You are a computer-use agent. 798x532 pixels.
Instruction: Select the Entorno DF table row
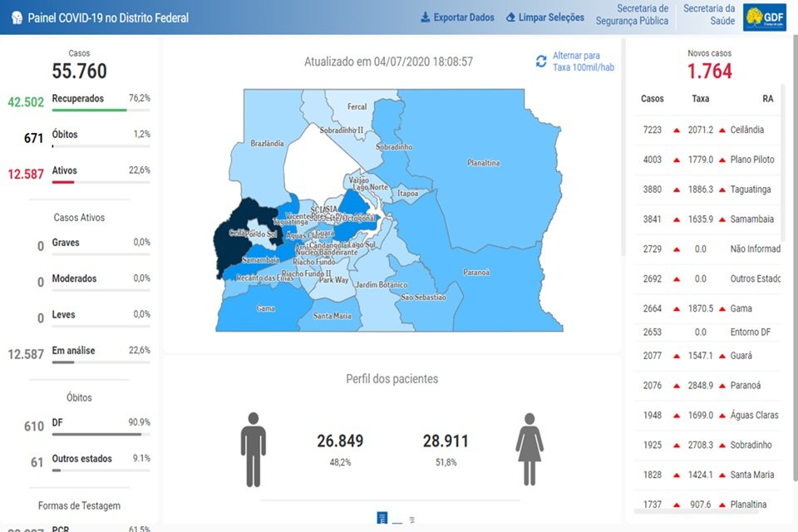(x=707, y=332)
